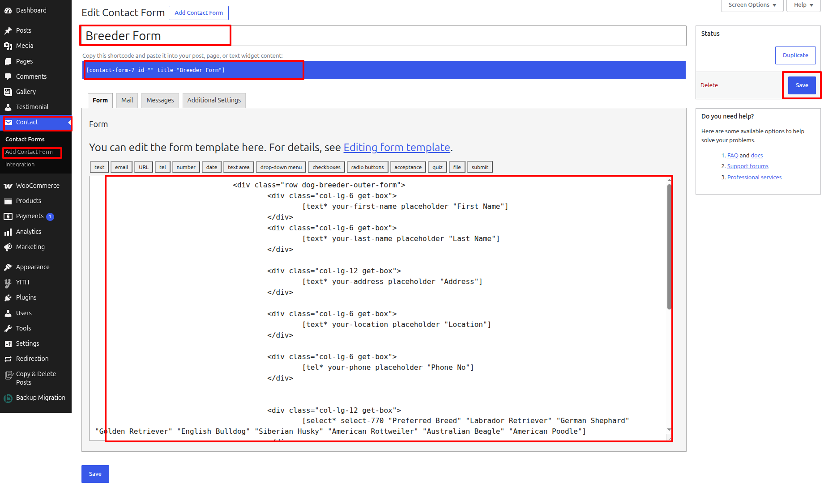The image size is (824, 504).
Task: Open Media library icon
Action: (8, 46)
